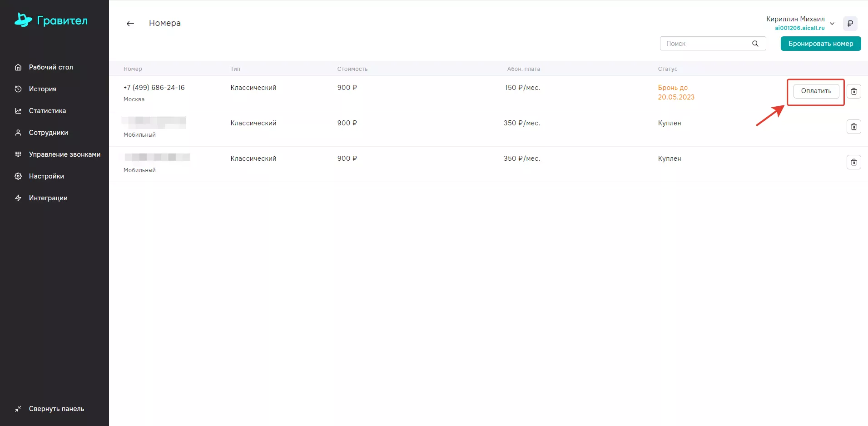Click trash icon in third number row
Viewport: 868px width, 426px height.
(853, 162)
